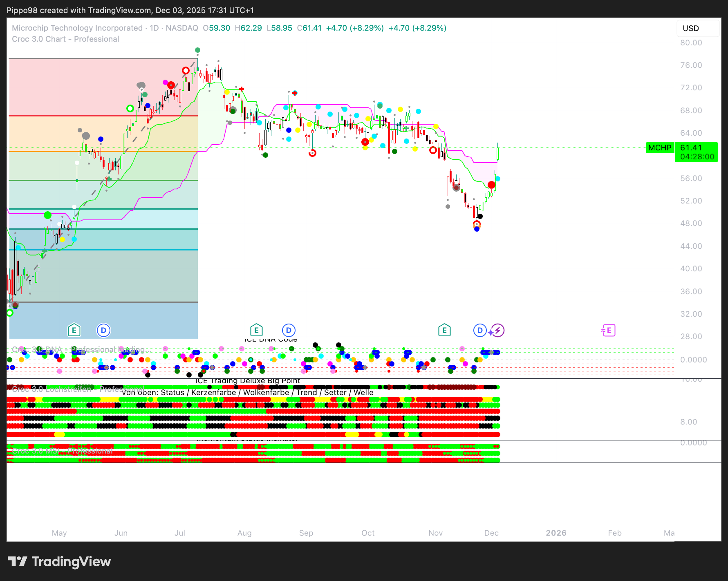Image resolution: width=728 pixels, height=581 pixels.
Task: Click the dividend D marker near June
Action: tap(103, 330)
